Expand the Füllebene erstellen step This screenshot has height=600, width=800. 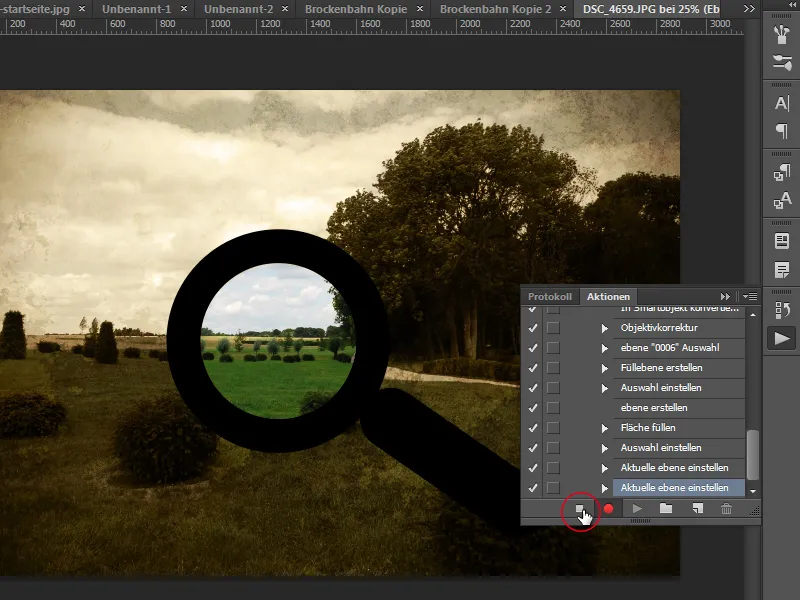(605, 368)
